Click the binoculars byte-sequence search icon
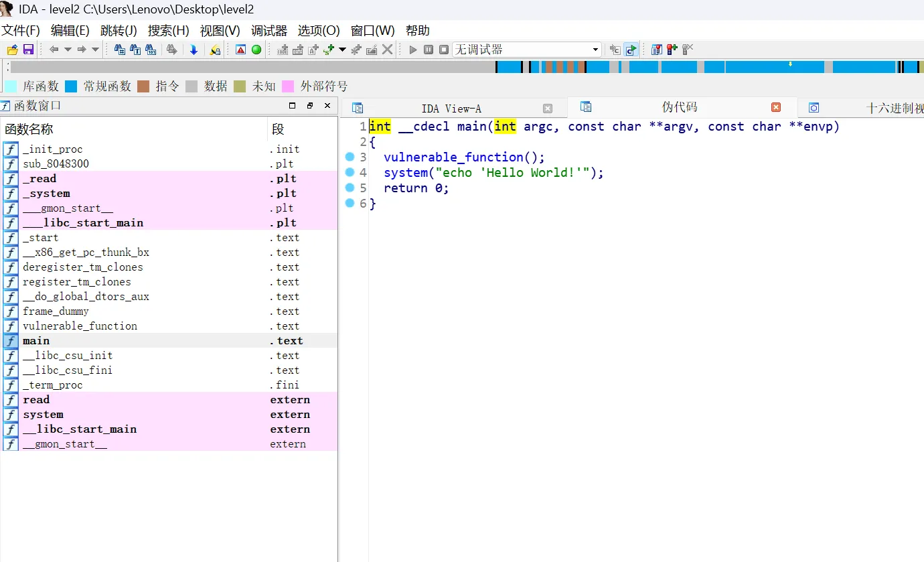Image resolution: width=924 pixels, height=562 pixels. [151, 50]
